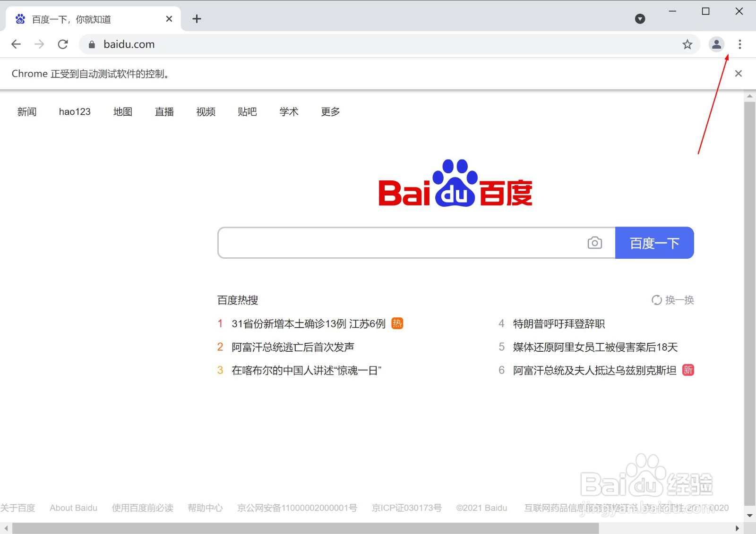
Task: Click the horizontal scrollbar right arrow
Action: [738, 528]
